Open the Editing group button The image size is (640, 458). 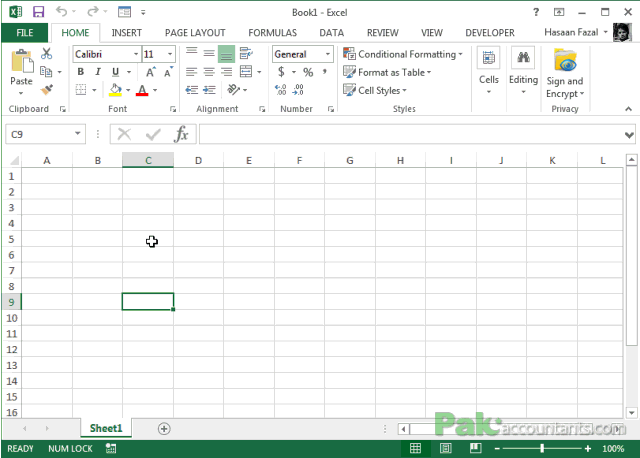click(523, 71)
